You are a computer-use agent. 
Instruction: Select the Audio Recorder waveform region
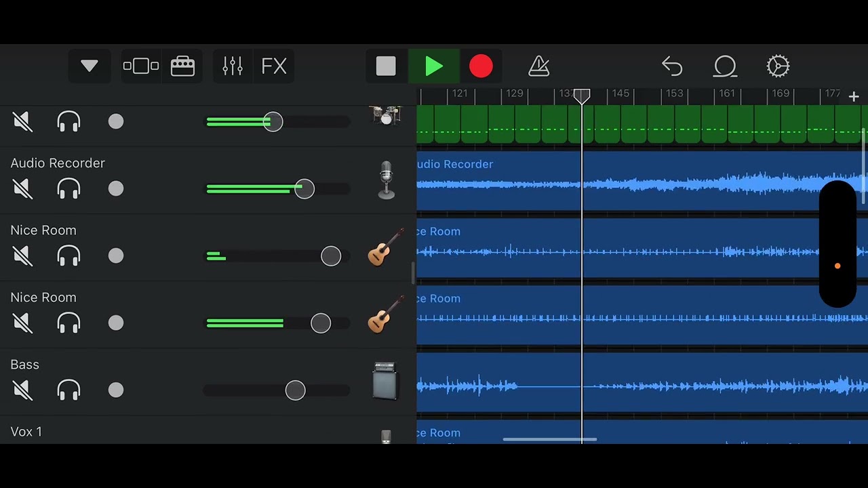pos(642,181)
